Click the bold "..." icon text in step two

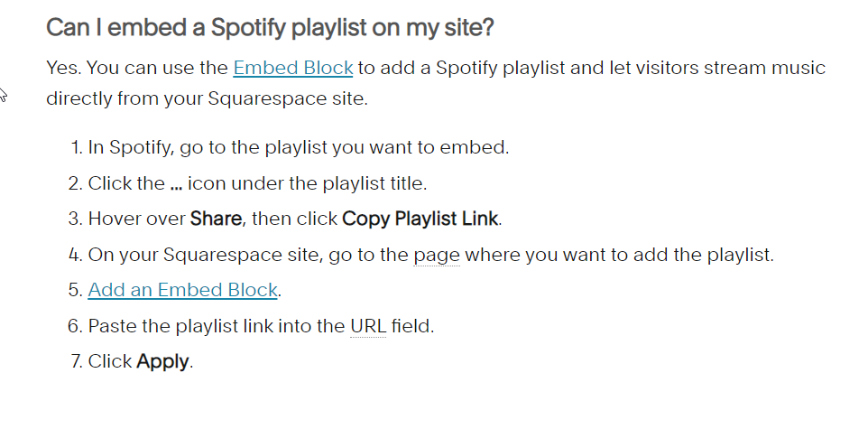[x=176, y=183]
